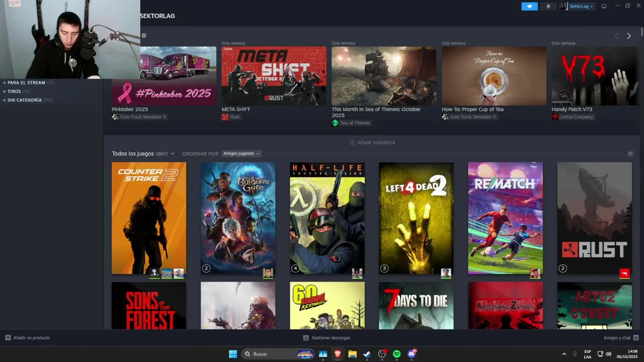The width and height of the screenshot is (644, 362).
Task: Switch to Big Picture mode monitor icon
Action: pyautogui.click(x=604, y=6)
